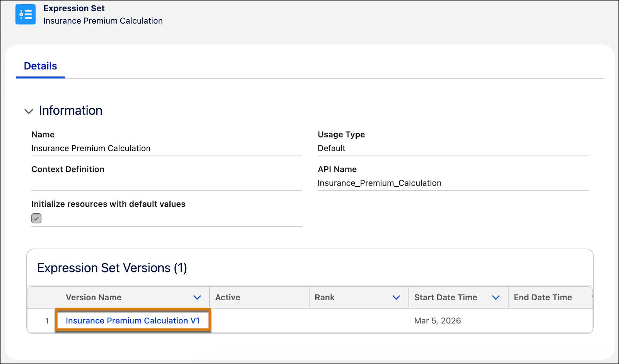The width and height of the screenshot is (619, 364).
Task: Click the Expression Set Versions heading
Action: [x=112, y=267]
